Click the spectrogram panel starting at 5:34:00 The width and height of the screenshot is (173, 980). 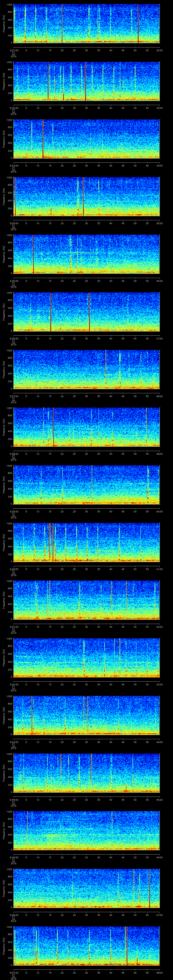click(x=87, y=196)
